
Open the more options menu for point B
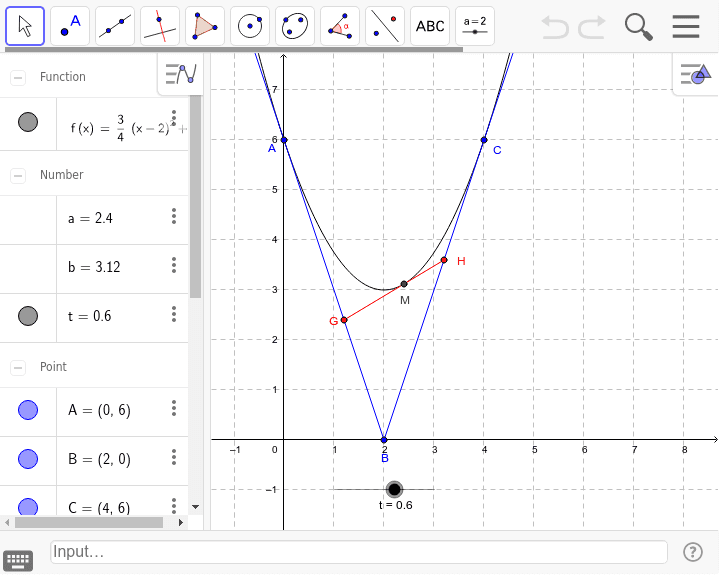click(174, 457)
